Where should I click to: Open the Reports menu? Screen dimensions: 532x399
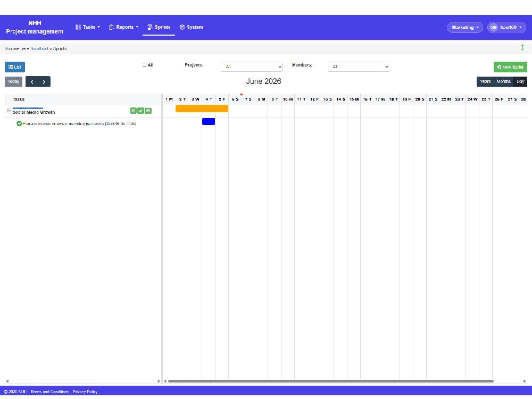pos(124,27)
